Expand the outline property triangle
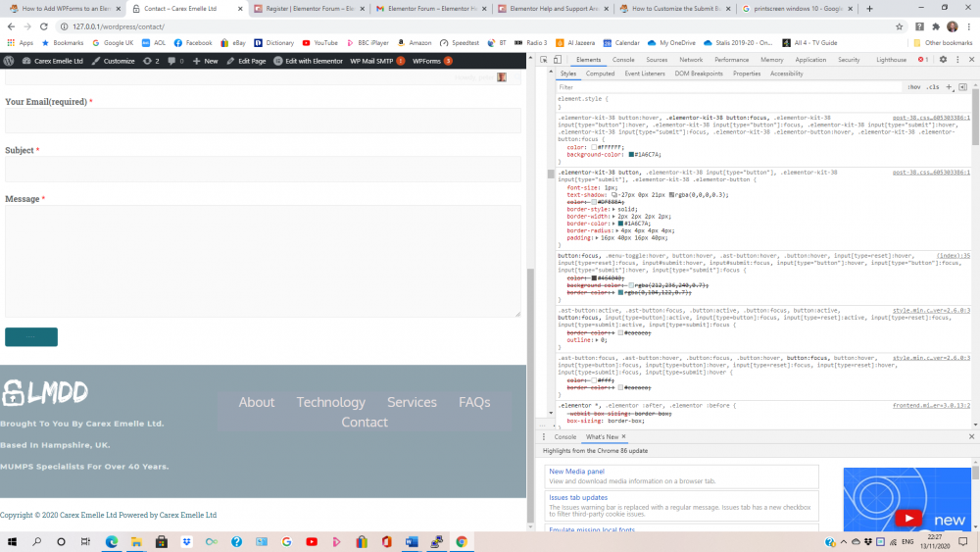980x552 pixels. point(597,340)
